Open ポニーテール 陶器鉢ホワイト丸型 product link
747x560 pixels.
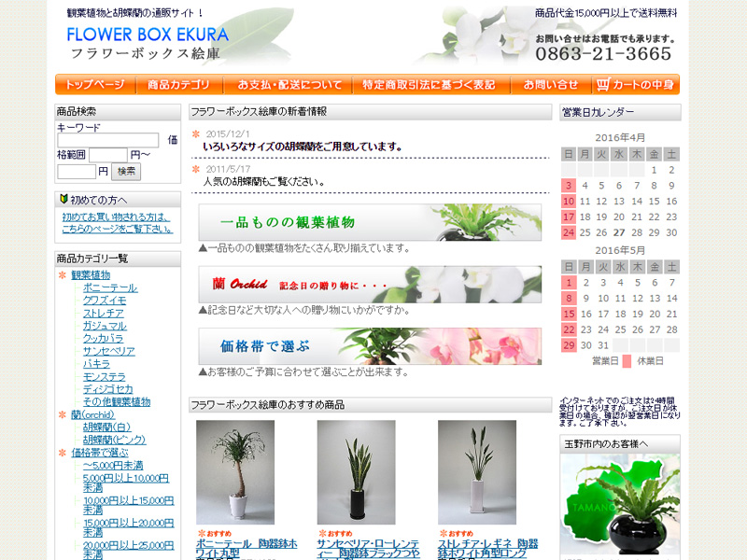(x=247, y=549)
